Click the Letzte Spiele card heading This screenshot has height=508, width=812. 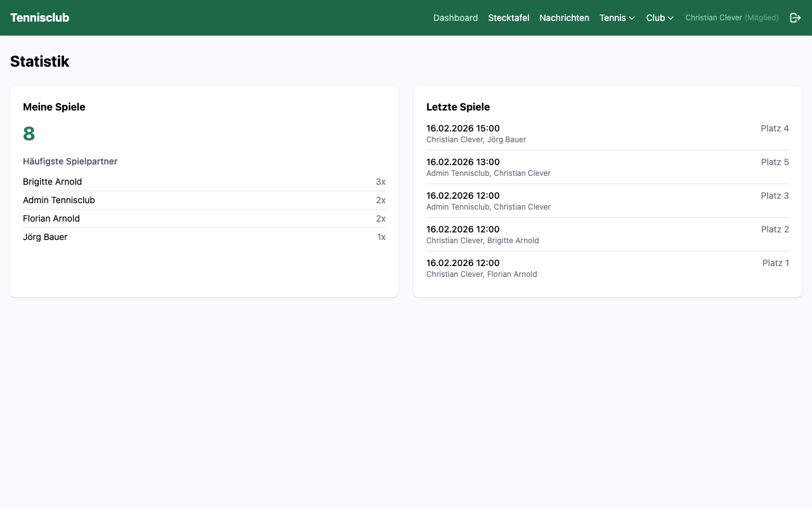pos(458,107)
